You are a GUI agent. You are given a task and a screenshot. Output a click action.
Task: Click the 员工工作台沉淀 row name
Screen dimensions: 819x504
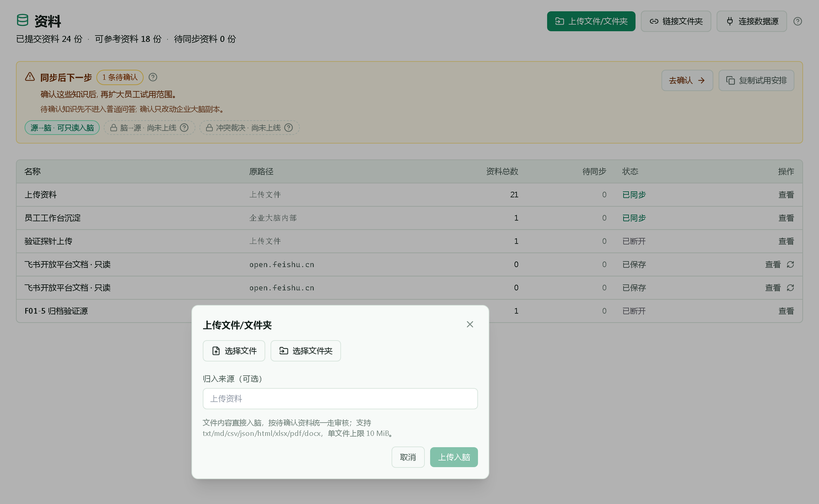click(53, 218)
